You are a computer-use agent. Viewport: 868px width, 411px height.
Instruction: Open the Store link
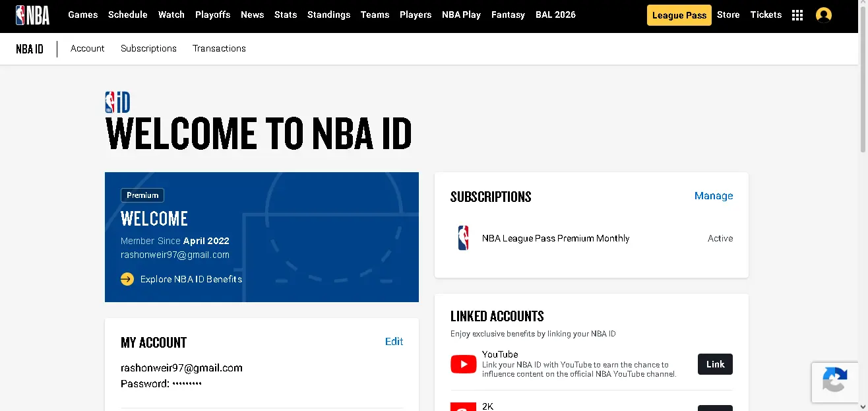pos(728,15)
